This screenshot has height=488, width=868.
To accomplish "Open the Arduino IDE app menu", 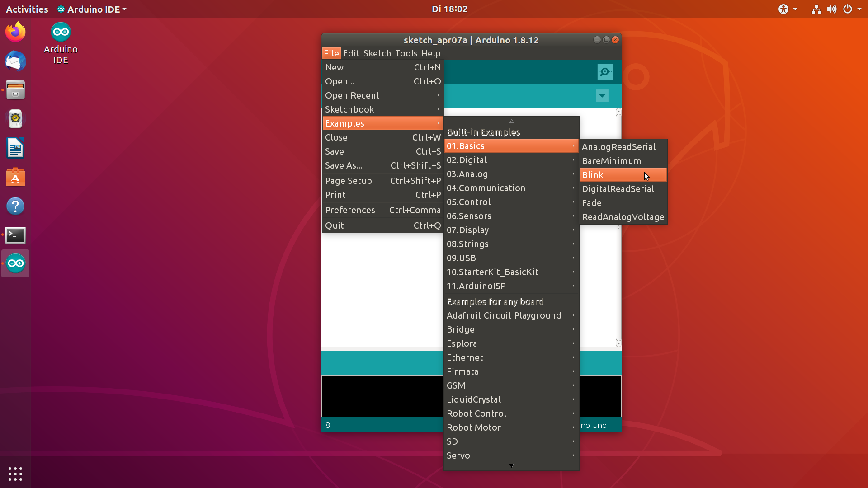I will pyautogui.click(x=92, y=9).
